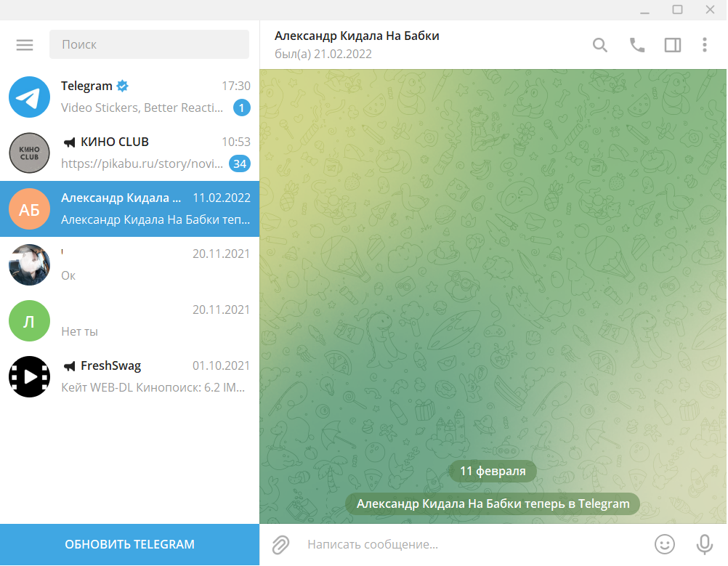Viewport: 728px width, 566px height.
Task: Click the orange АБ avatar
Action: point(29,209)
